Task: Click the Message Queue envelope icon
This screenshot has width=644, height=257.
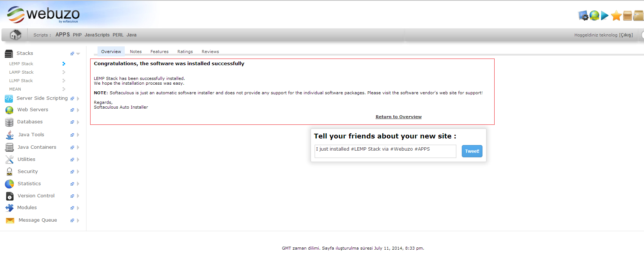Action: pos(10,221)
